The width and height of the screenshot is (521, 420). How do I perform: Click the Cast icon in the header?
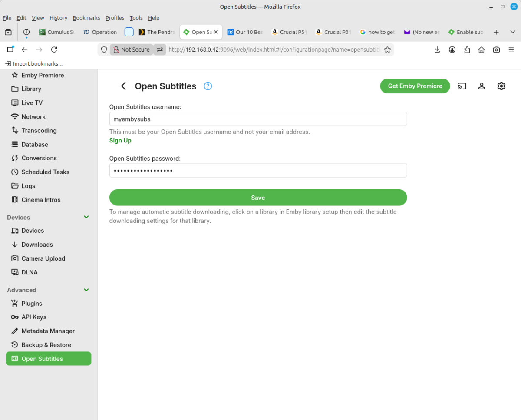462,86
